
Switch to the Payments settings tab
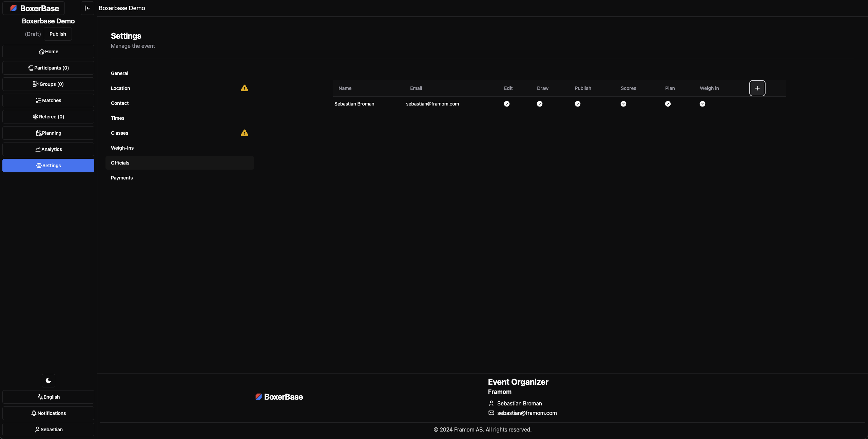tap(122, 178)
